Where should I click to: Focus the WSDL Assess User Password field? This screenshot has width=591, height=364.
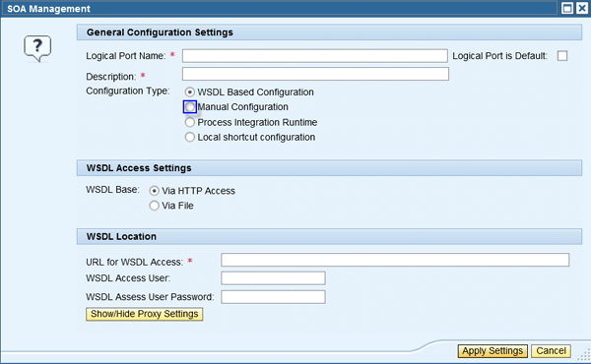pyautogui.click(x=273, y=297)
